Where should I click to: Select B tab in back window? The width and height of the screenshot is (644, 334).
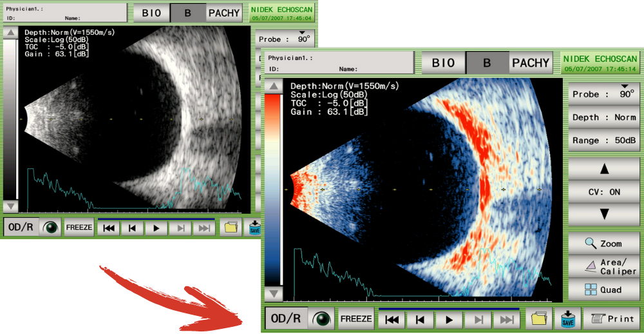[187, 13]
